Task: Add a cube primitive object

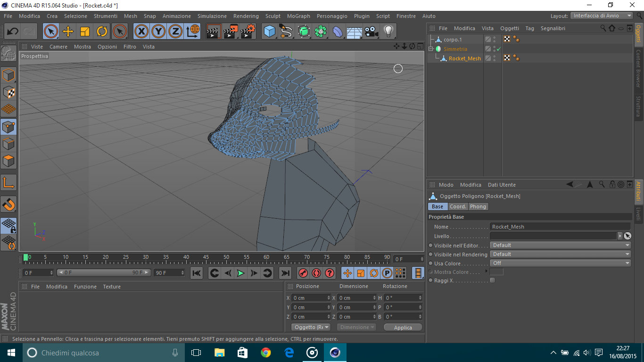Action: click(269, 32)
